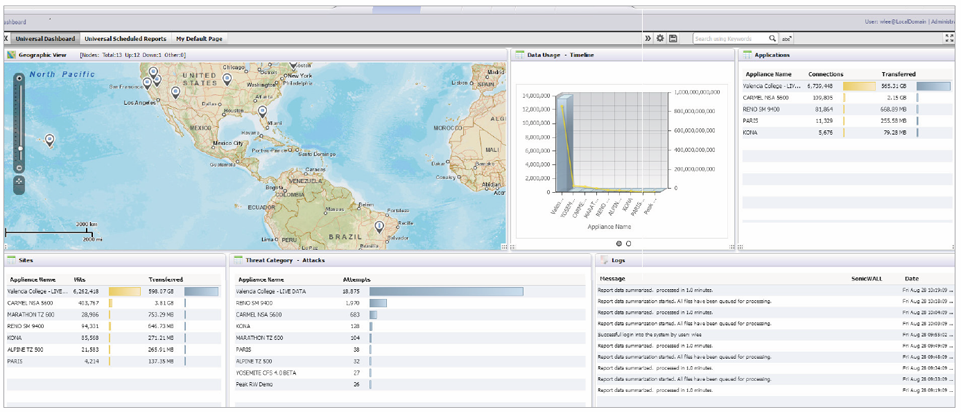Select the map pin in the central US below Chicago

click(227, 78)
